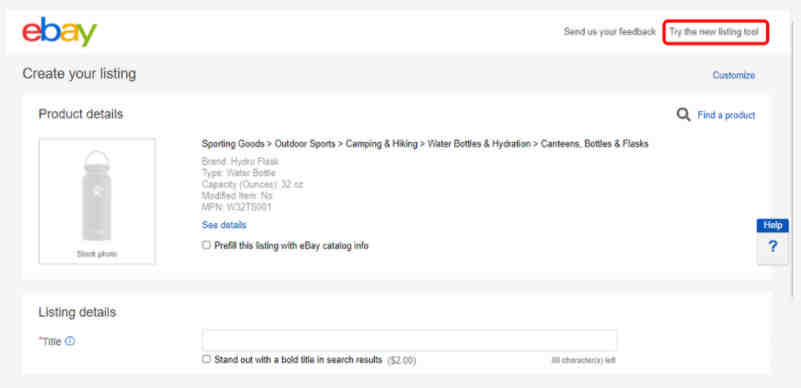Click the Find a product link
The image size is (801, 388).
pyautogui.click(x=726, y=115)
